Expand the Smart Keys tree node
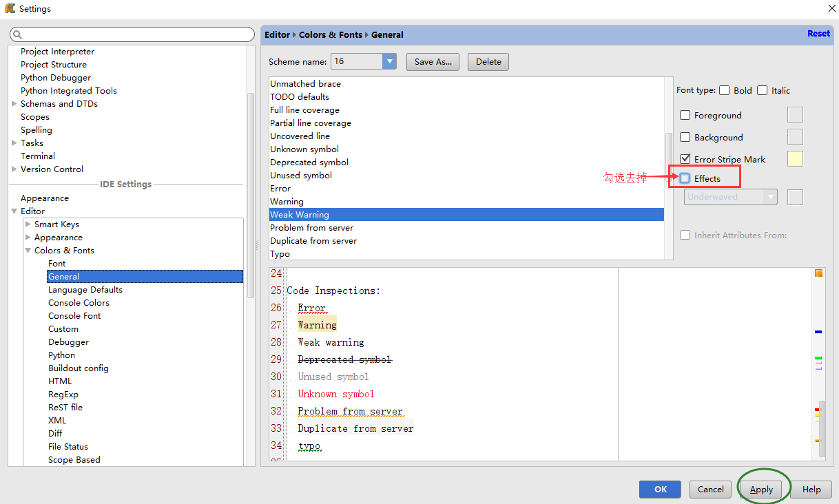The width and height of the screenshot is (839, 504). coord(28,224)
